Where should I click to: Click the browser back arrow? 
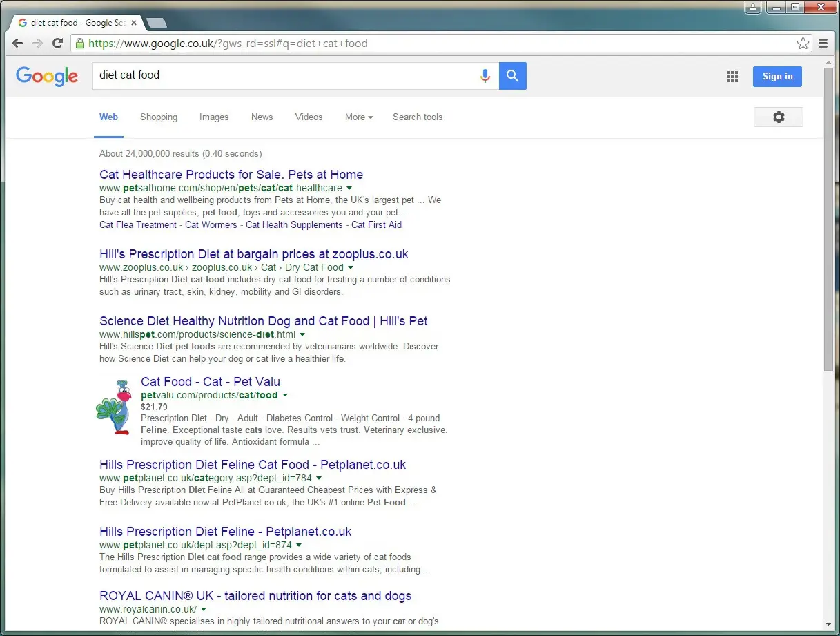17,43
